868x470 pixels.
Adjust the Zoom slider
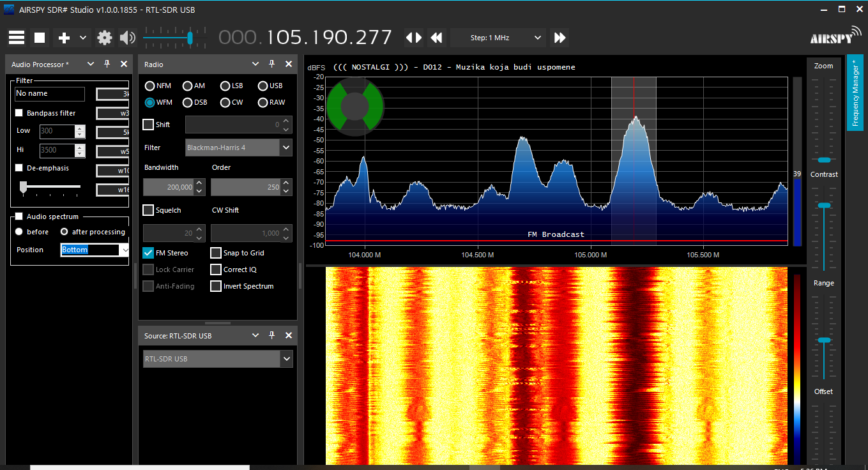coord(824,160)
